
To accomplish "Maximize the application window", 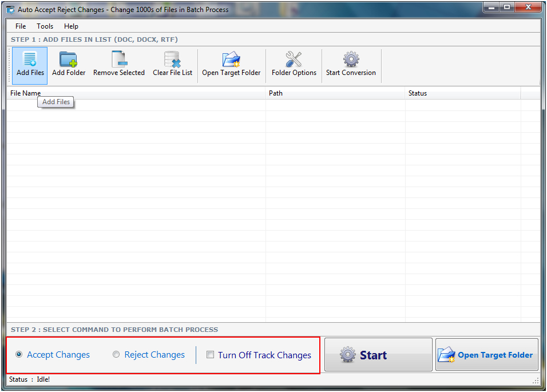I will pyautogui.click(x=507, y=7).
